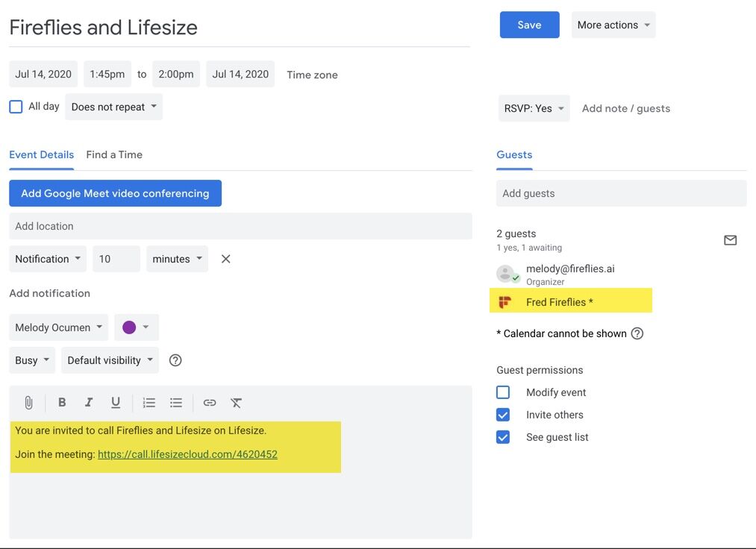Open help for visibility settings
The height and width of the screenshot is (549, 756).
[x=175, y=360]
